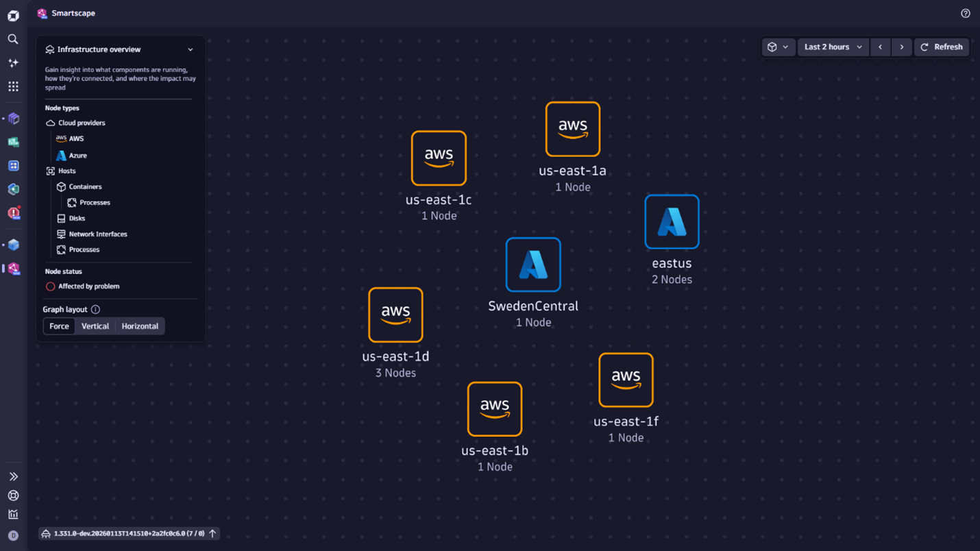
Task: Select the AWS node type in the sidebar
Action: (74, 138)
